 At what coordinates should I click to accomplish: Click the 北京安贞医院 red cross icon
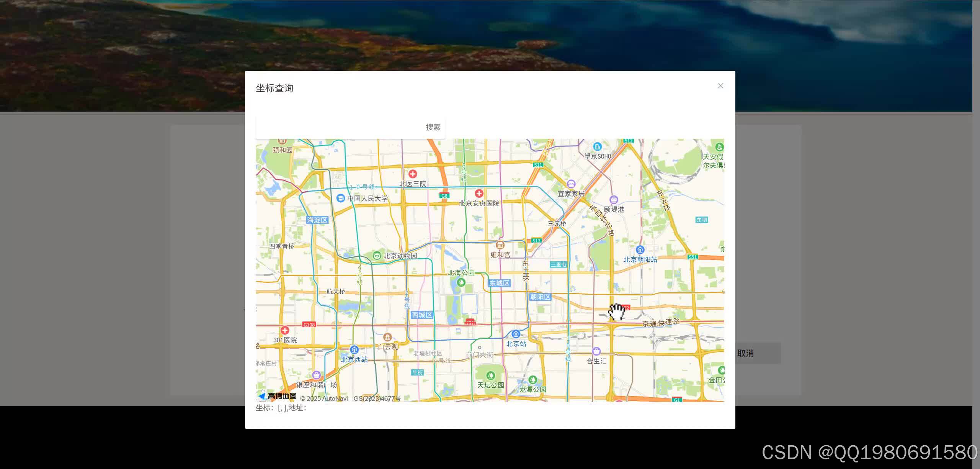pyautogui.click(x=479, y=193)
